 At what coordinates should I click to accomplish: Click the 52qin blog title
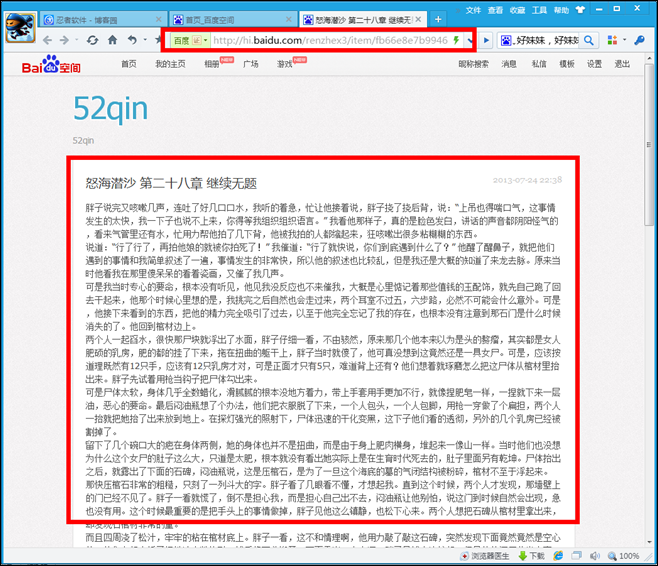pyautogui.click(x=110, y=109)
